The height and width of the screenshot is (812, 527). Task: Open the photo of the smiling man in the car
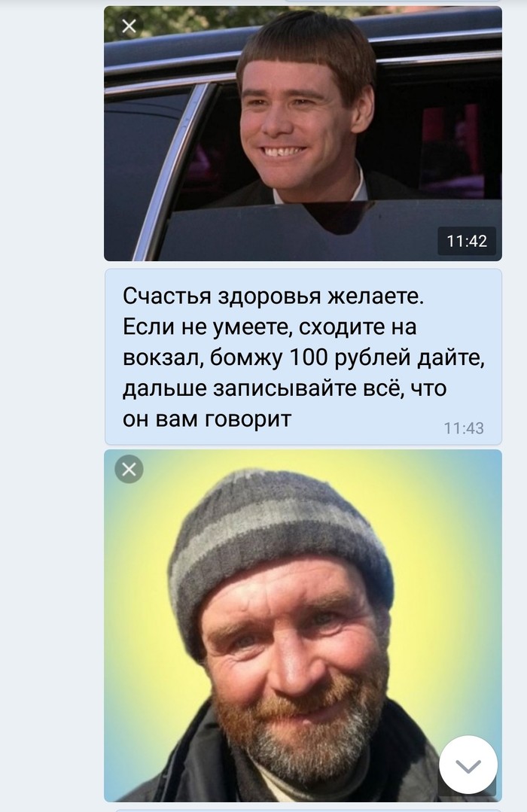(303, 134)
